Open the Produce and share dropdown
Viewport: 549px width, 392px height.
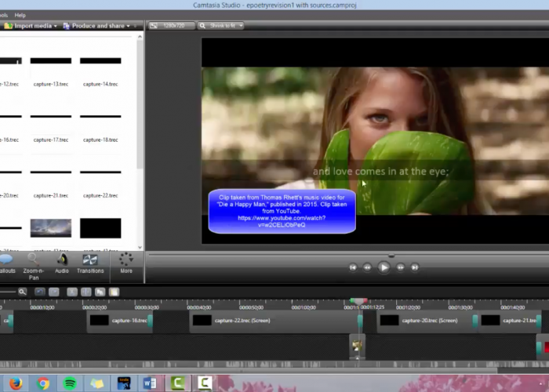(x=96, y=26)
